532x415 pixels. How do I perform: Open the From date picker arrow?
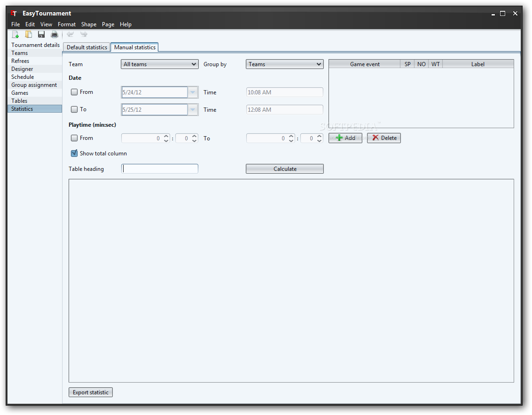pos(193,92)
